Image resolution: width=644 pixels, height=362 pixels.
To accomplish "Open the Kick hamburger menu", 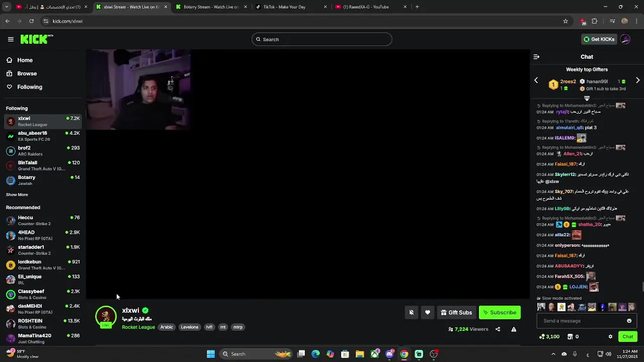I will coord(11,39).
